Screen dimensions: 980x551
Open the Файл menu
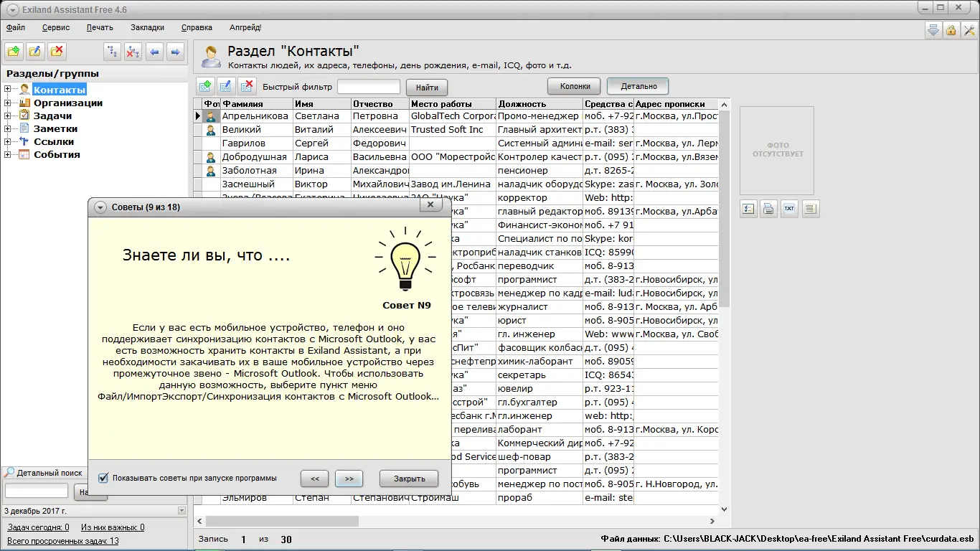point(16,27)
